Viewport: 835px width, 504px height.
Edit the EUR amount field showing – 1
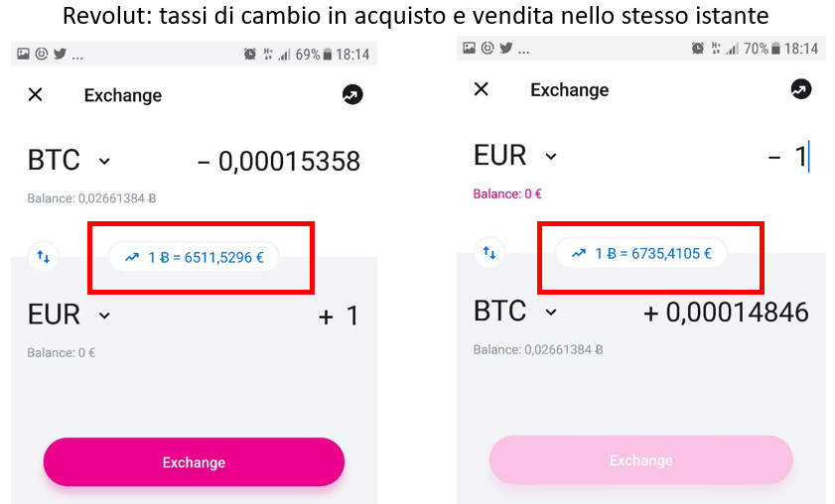click(788, 157)
